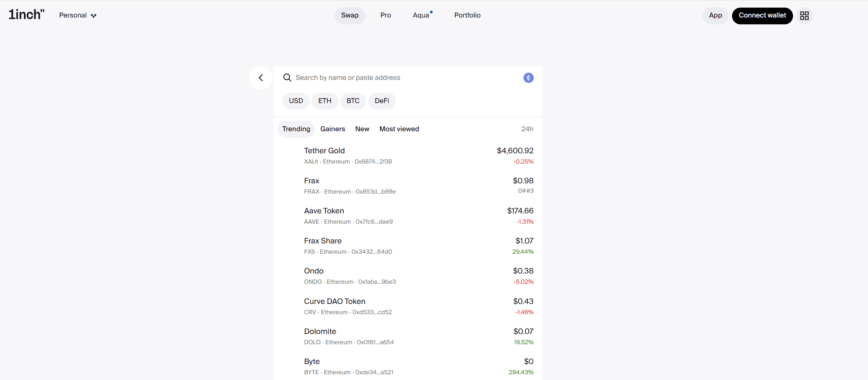The image size is (868, 380).
Task: Go to Portfolio
Action: coord(467,16)
